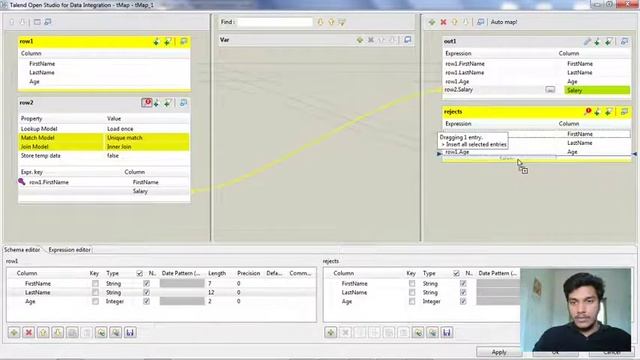This screenshot has width=640, height=360.
Task: Move row1 schema column down
Action: (58, 333)
